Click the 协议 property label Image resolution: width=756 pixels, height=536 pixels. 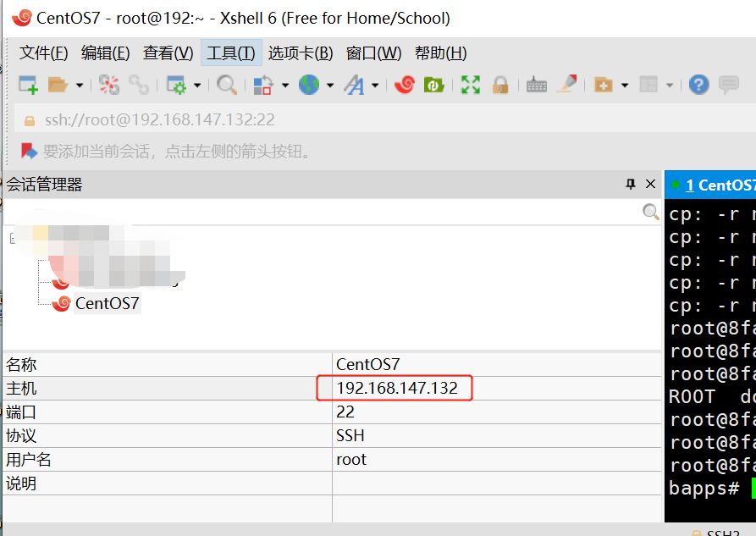click(x=21, y=435)
